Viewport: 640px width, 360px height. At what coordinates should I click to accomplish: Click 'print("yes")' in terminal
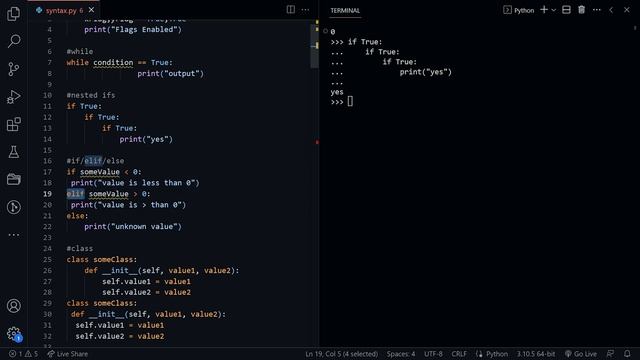pyautogui.click(x=425, y=72)
